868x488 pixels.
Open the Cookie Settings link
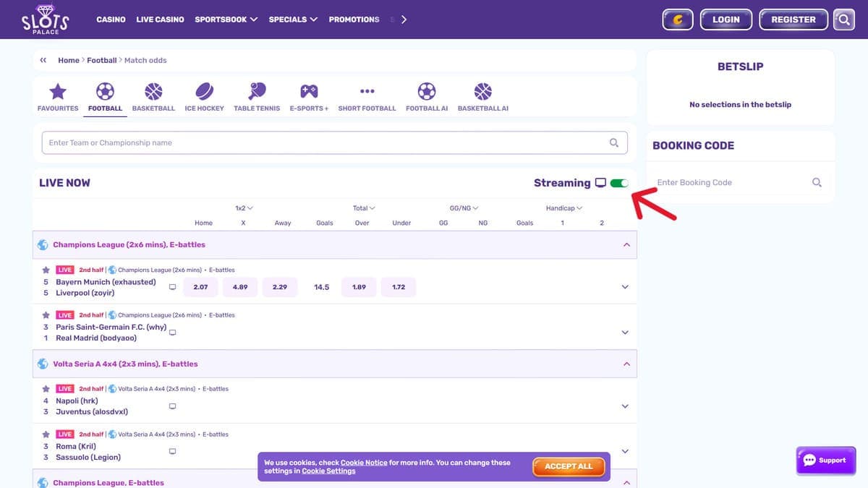328,471
